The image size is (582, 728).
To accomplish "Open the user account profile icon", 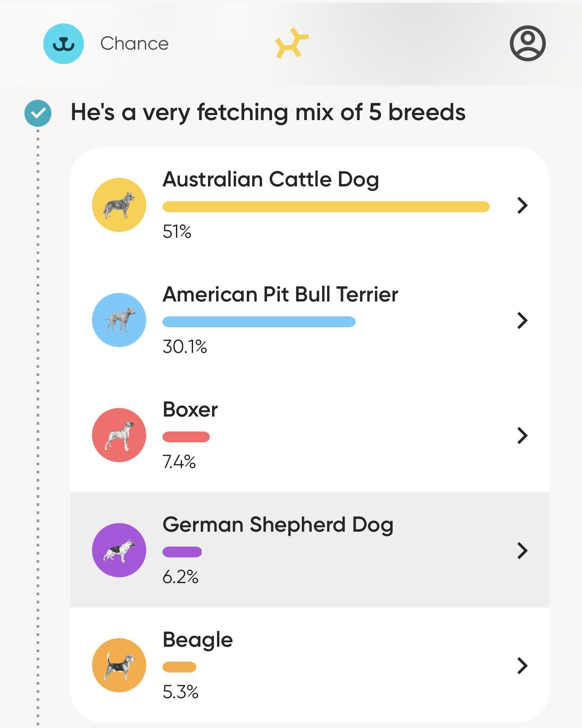I will pyautogui.click(x=527, y=43).
